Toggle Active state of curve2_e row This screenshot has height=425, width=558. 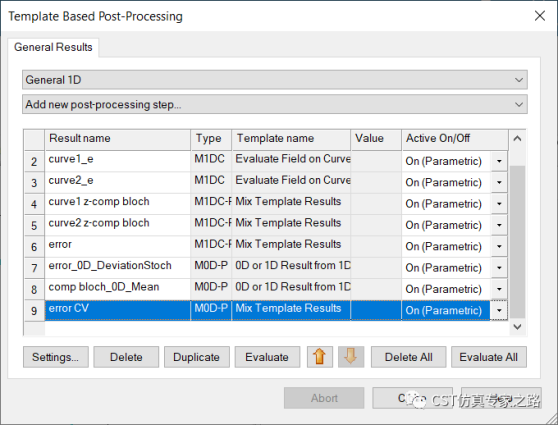pyautogui.click(x=446, y=182)
